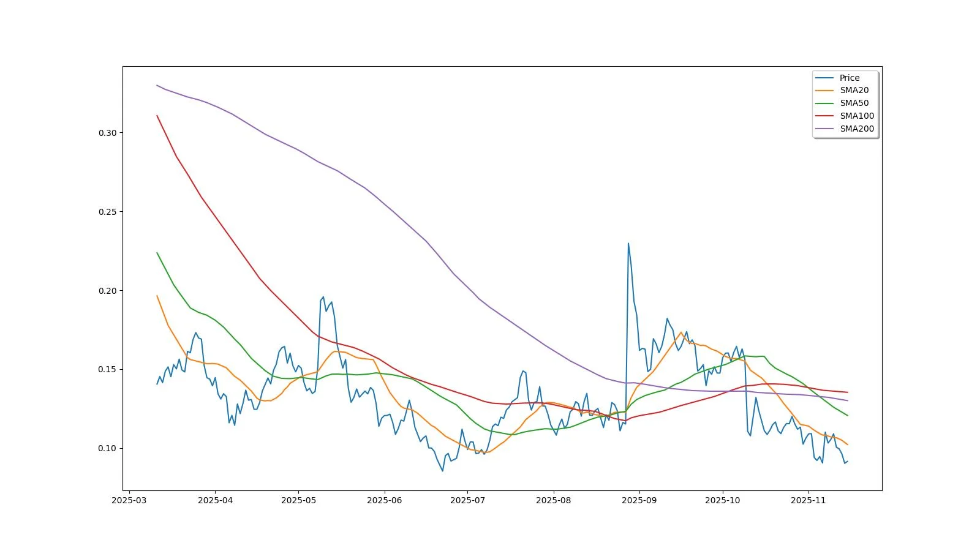Click the 2025-11 x-axis tick label
This screenshot has width=980, height=551.
click(x=808, y=500)
